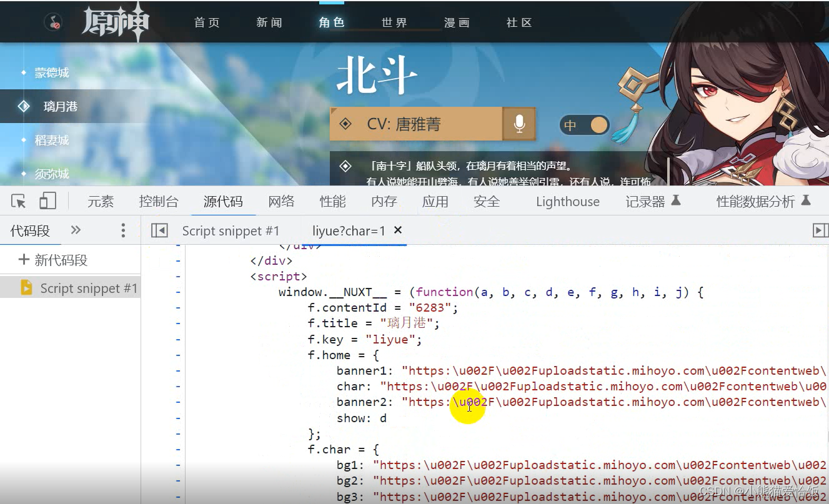Go to 角色 in site navigation

[x=332, y=22]
